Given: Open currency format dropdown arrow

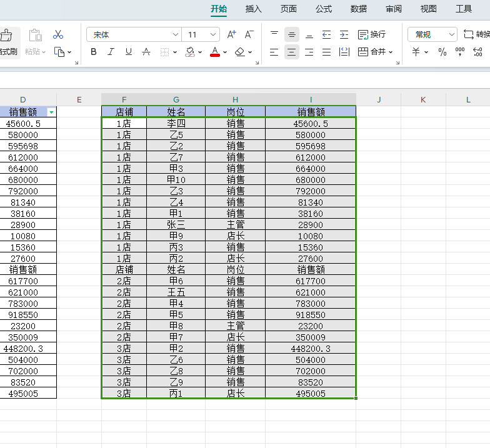Looking at the screenshot, I should coord(426,52).
